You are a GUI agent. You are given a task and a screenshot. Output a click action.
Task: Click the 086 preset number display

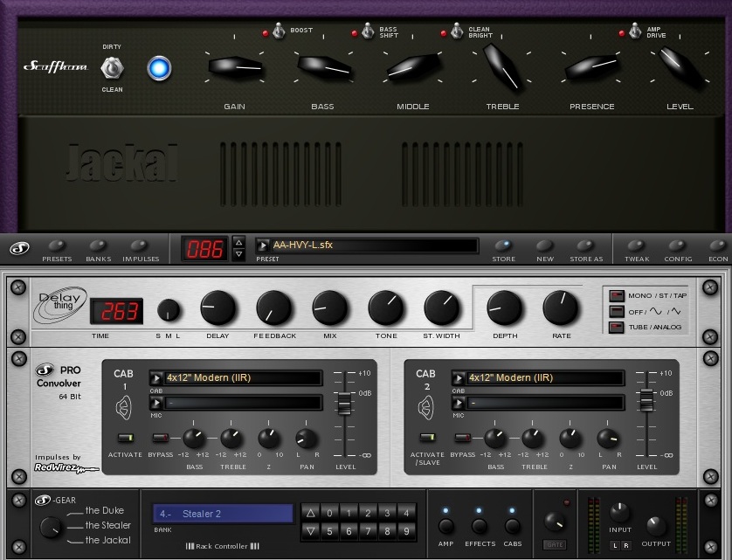204,249
